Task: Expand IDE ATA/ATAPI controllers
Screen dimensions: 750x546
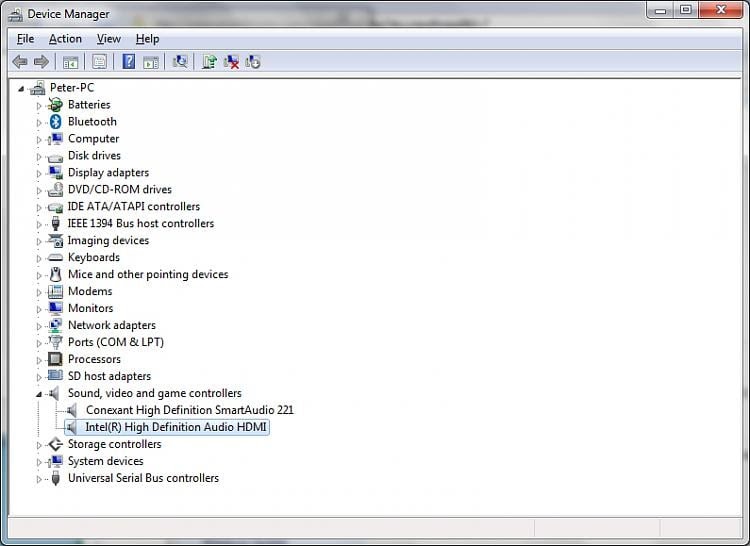Action: pyautogui.click(x=39, y=207)
